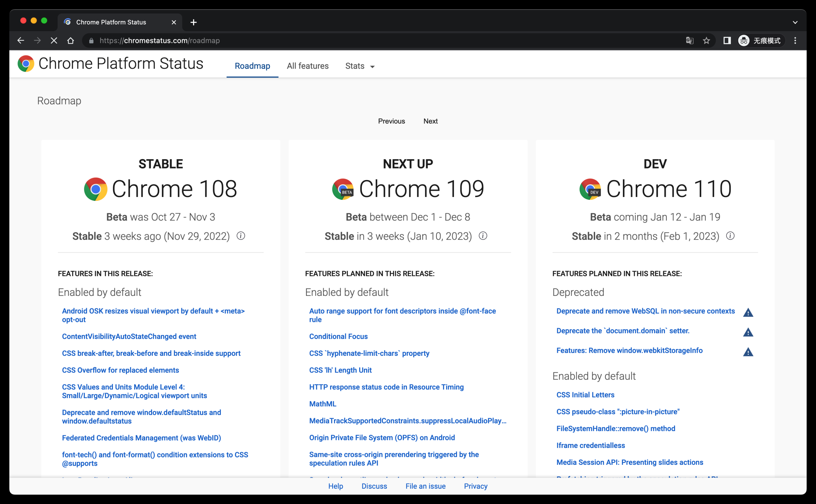The width and height of the screenshot is (816, 504).
Task: Click info icon beside Jan 10, 2023
Action: click(x=483, y=236)
